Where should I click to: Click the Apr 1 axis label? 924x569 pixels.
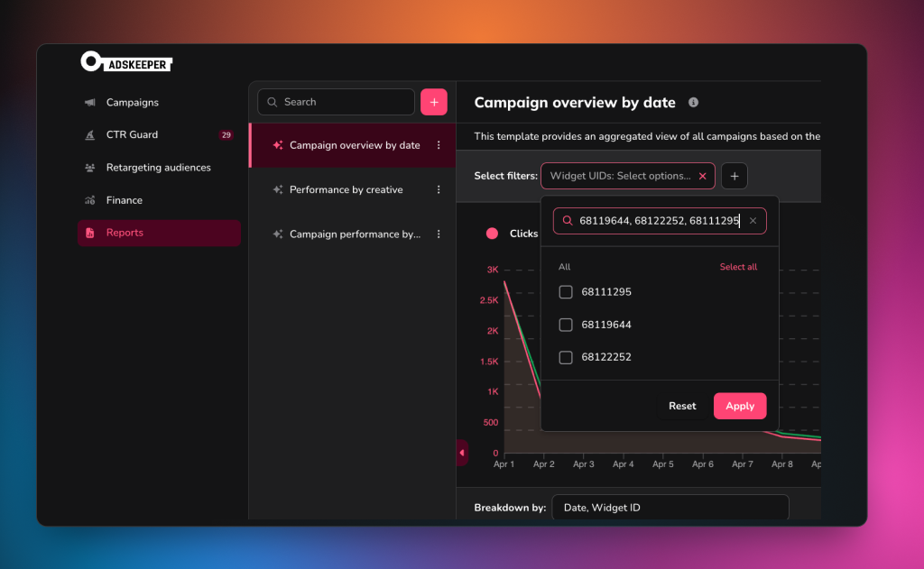[x=504, y=464]
